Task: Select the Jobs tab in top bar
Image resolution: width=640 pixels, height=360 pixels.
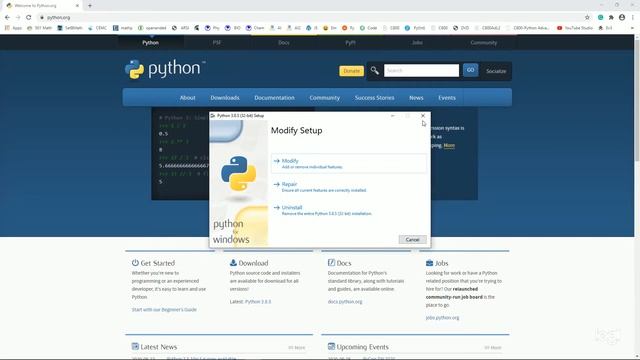Action: tap(417, 42)
